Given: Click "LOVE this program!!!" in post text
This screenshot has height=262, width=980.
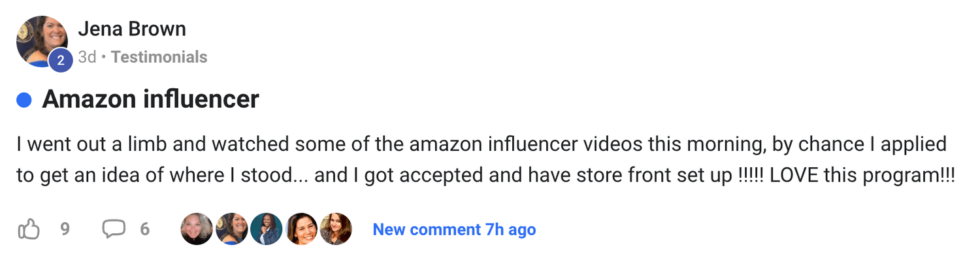Looking at the screenshot, I should (x=862, y=176).
